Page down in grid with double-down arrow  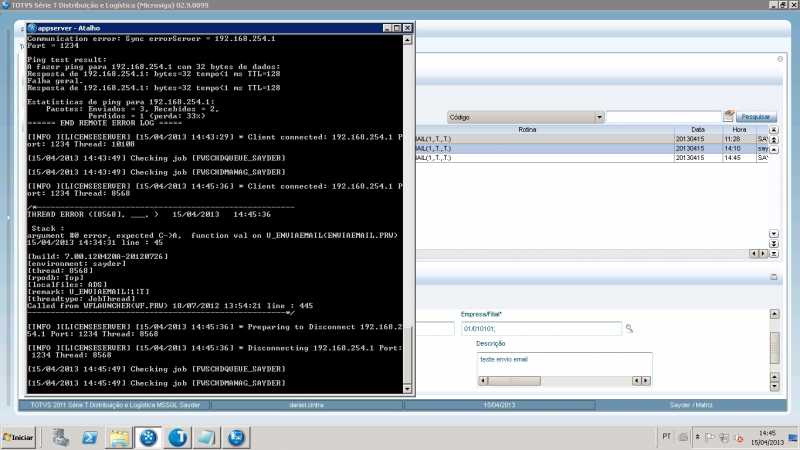(x=773, y=243)
